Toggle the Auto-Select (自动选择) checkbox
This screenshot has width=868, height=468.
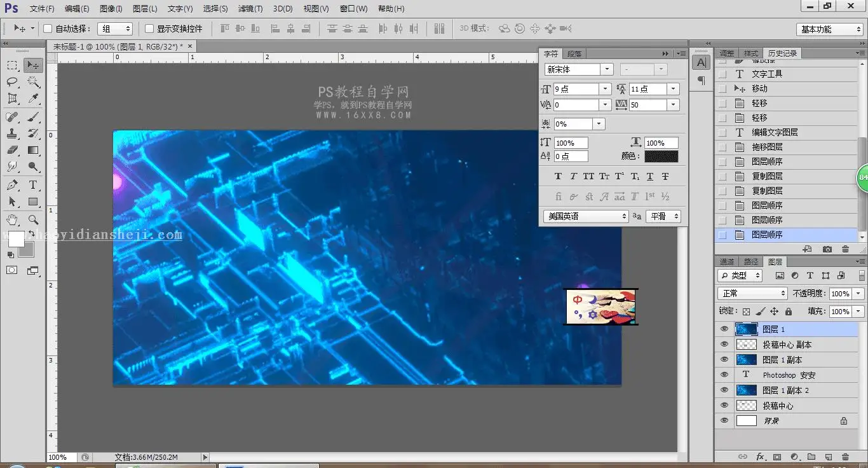pos(48,29)
